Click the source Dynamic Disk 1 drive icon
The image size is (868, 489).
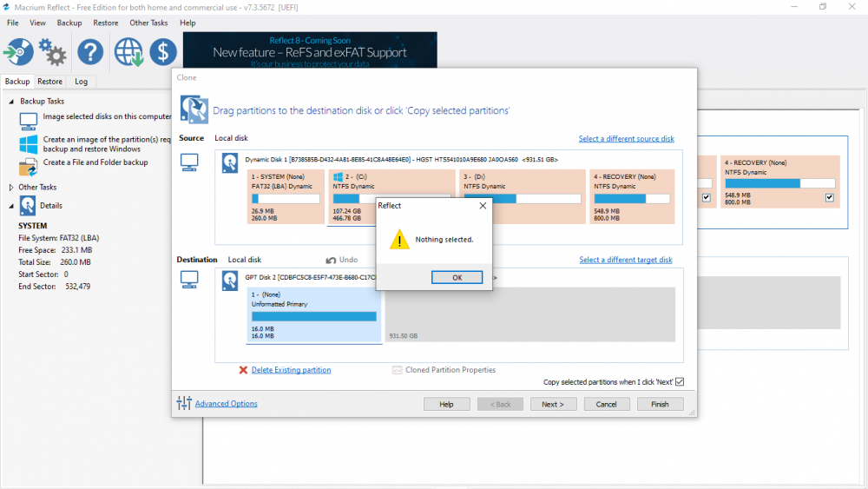(x=230, y=163)
